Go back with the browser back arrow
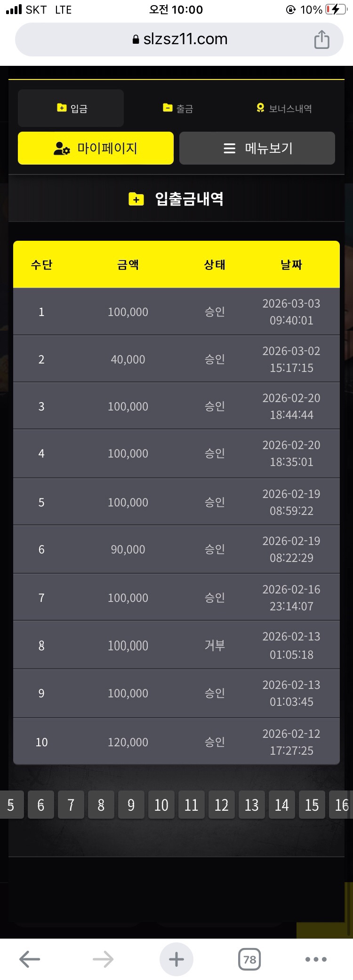Viewport: 353px width, 980px height. point(30,959)
